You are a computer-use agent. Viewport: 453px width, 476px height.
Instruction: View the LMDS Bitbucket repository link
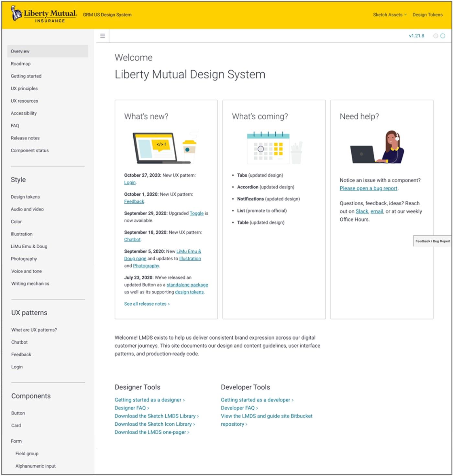click(x=267, y=420)
